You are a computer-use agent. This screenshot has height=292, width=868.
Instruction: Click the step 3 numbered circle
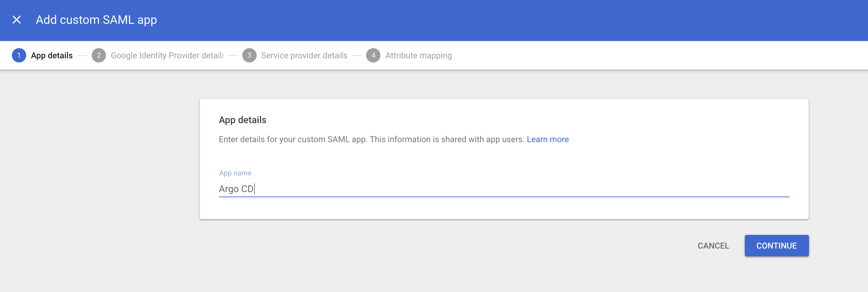click(249, 56)
